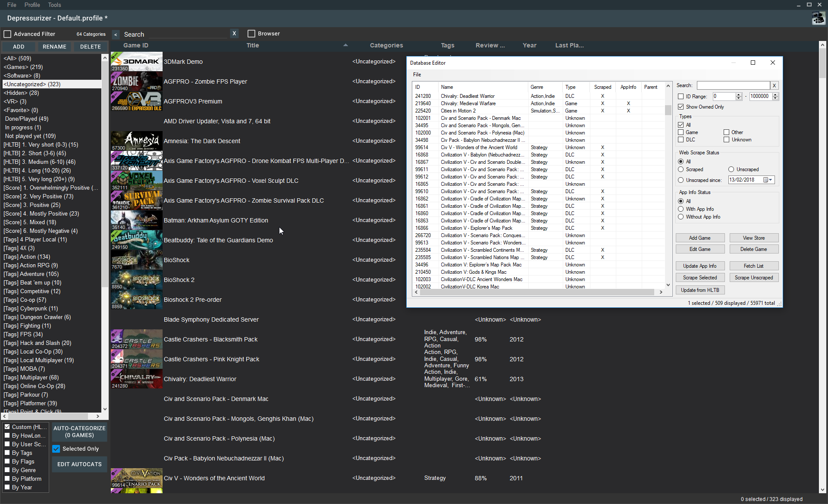Enable the Advanced Filter checkbox
The height and width of the screenshot is (504, 828).
point(7,34)
